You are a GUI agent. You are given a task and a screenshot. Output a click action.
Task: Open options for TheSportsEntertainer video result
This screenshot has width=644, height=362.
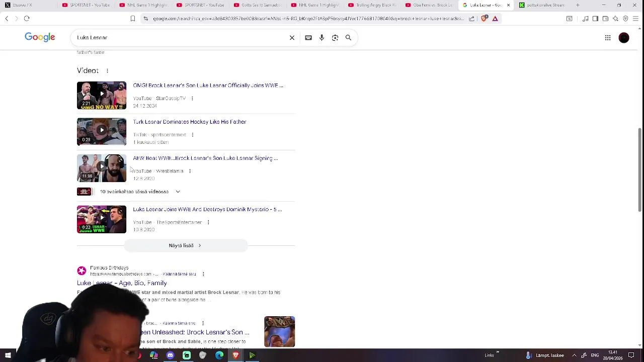(x=208, y=222)
